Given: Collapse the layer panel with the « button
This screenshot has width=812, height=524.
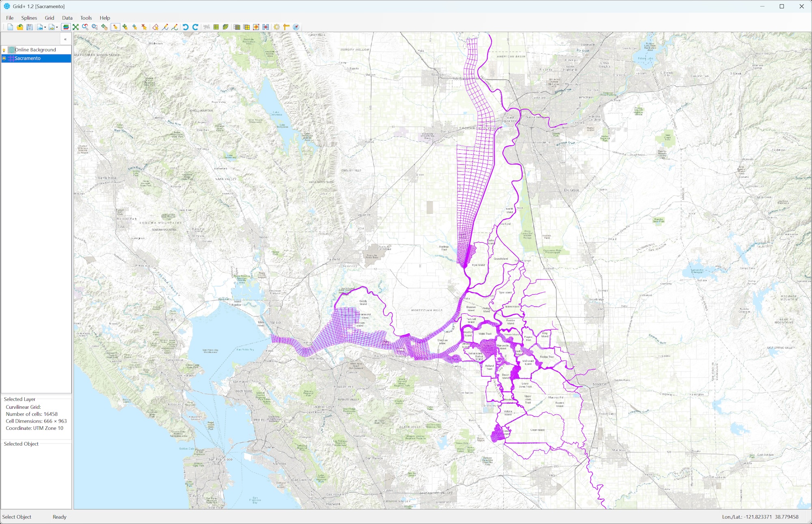Looking at the screenshot, I should pyautogui.click(x=65, y=39).
